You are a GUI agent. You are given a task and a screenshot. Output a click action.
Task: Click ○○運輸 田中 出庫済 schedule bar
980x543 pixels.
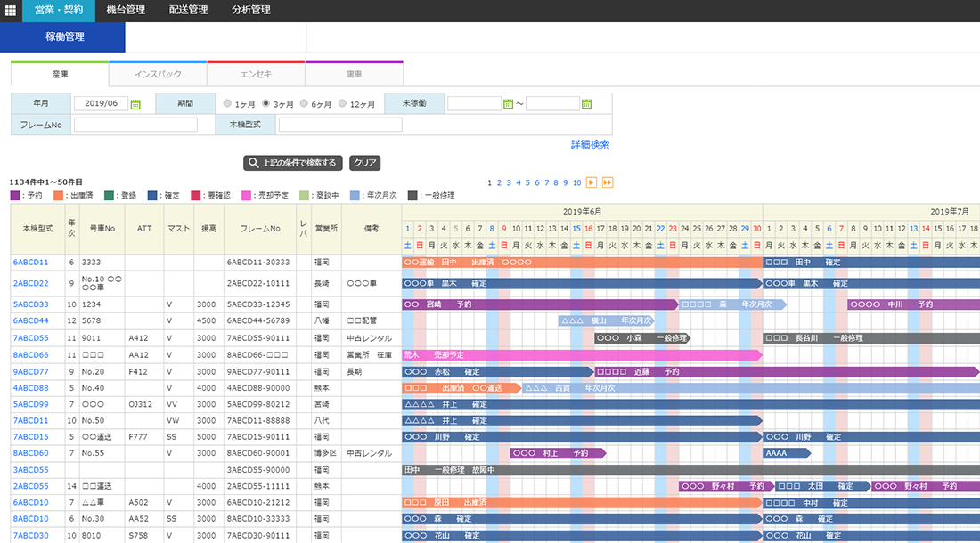pos(582,263)
